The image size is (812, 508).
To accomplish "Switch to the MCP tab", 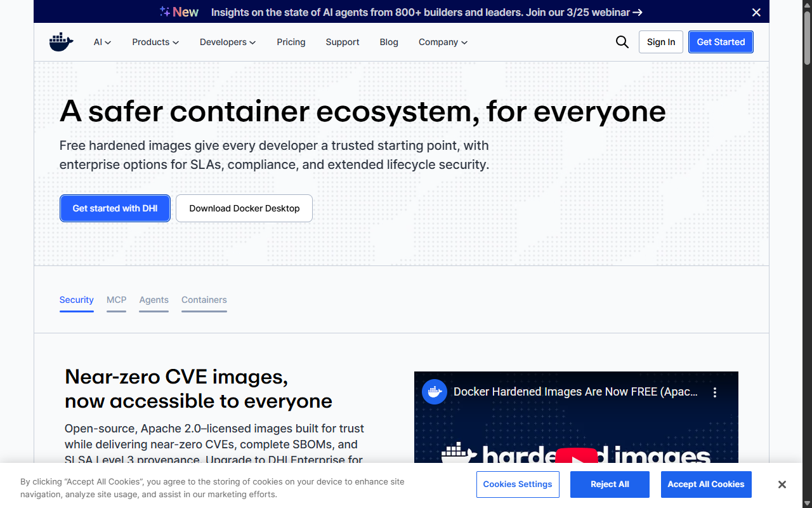I will point(116,300).
